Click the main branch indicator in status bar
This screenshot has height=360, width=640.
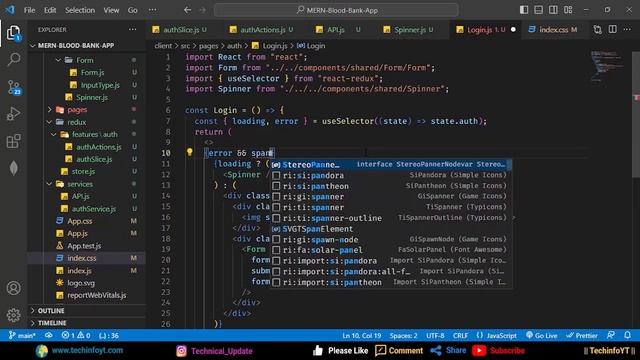point(22,336)
